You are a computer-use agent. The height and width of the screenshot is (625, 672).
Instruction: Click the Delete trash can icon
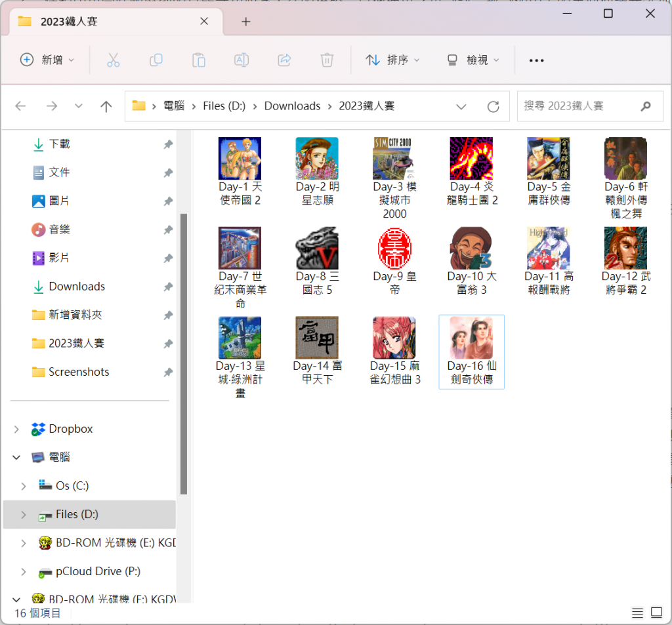327,60
